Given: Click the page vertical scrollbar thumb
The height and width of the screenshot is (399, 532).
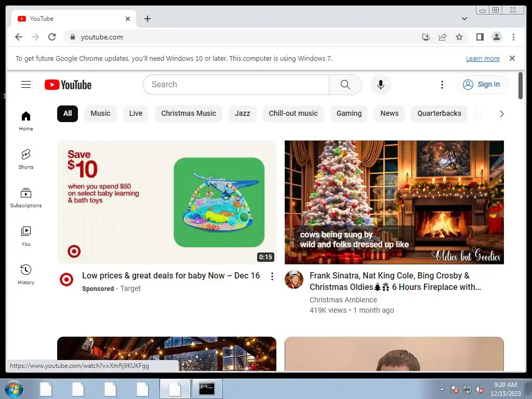Looking at the screenshot, I should pos(521,86).
